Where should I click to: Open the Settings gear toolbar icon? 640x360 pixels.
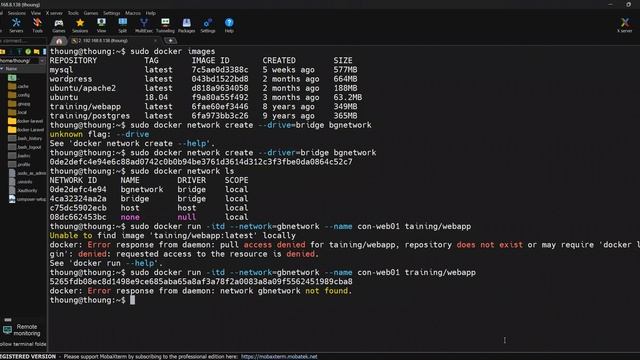click(x=208, y=25)
